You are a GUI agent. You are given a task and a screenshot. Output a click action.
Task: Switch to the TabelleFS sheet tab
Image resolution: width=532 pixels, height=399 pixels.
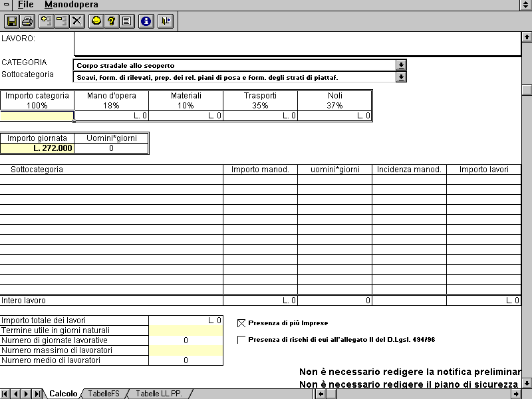pyautogui.click(x=104, y=394)
